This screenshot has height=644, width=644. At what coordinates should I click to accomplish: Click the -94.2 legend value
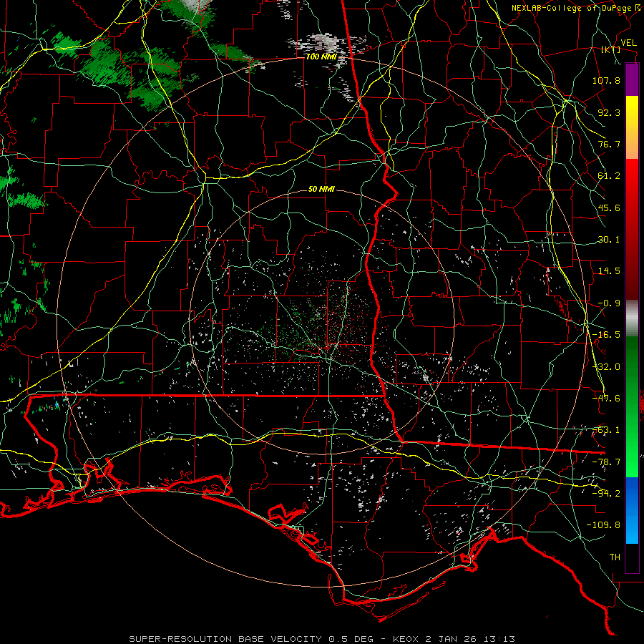coord(606,494)
